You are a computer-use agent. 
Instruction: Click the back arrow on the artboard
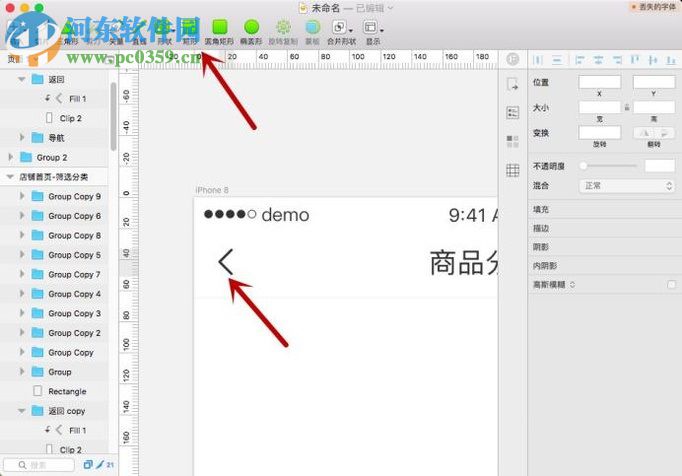(x=226, y=261)
